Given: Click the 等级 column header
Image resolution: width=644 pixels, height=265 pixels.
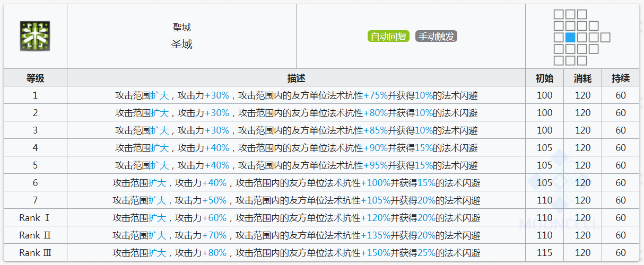Looking at the screenshot, I should click(35, 78).
